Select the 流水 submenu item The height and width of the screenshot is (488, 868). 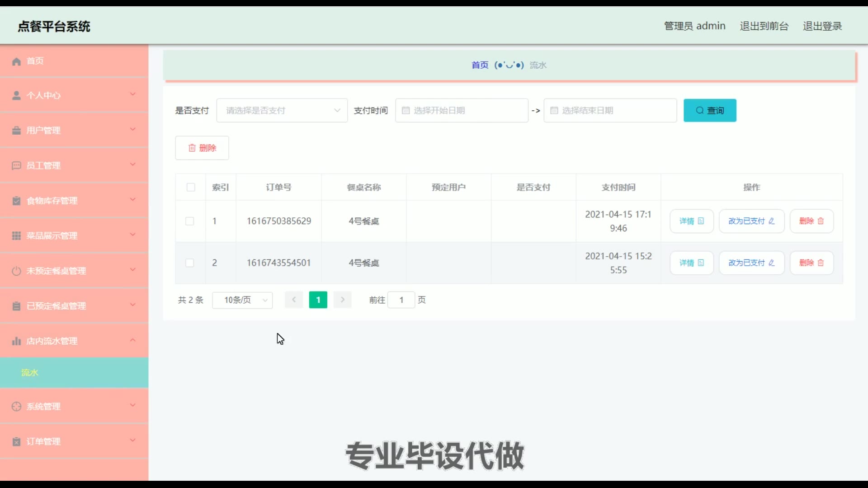point(74,373)
